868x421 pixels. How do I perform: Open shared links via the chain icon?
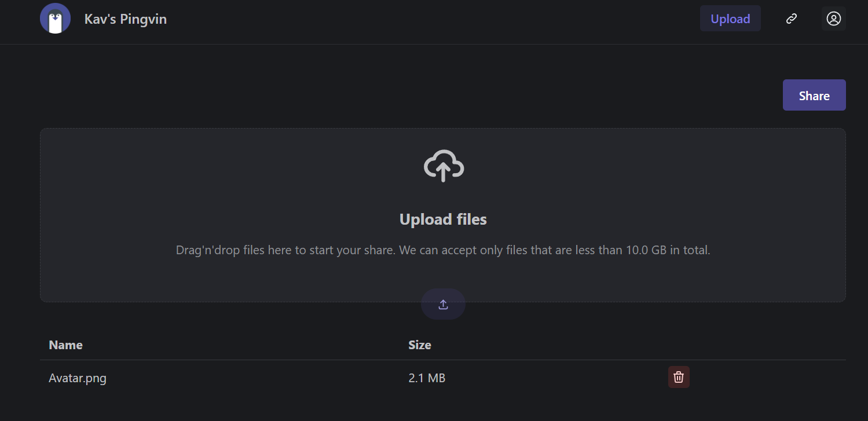coord(792,18)
